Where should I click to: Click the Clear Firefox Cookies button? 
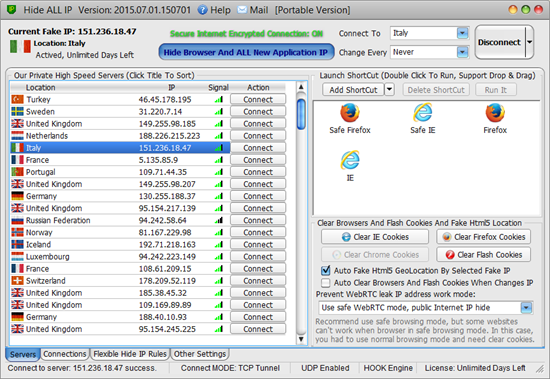pyautogui.click(x=483, y=237)
